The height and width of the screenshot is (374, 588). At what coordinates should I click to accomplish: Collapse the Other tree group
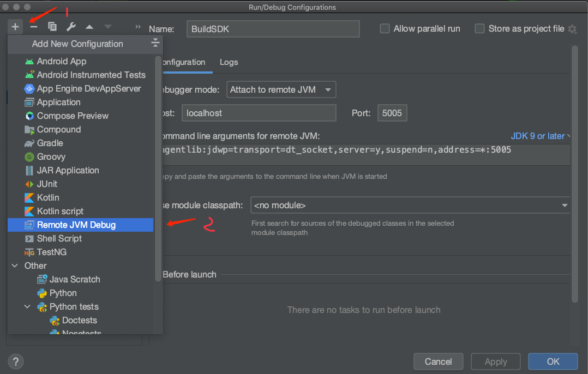15,266
